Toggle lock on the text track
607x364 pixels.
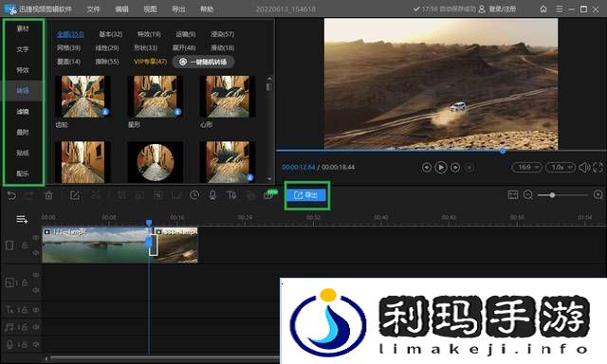24,310
